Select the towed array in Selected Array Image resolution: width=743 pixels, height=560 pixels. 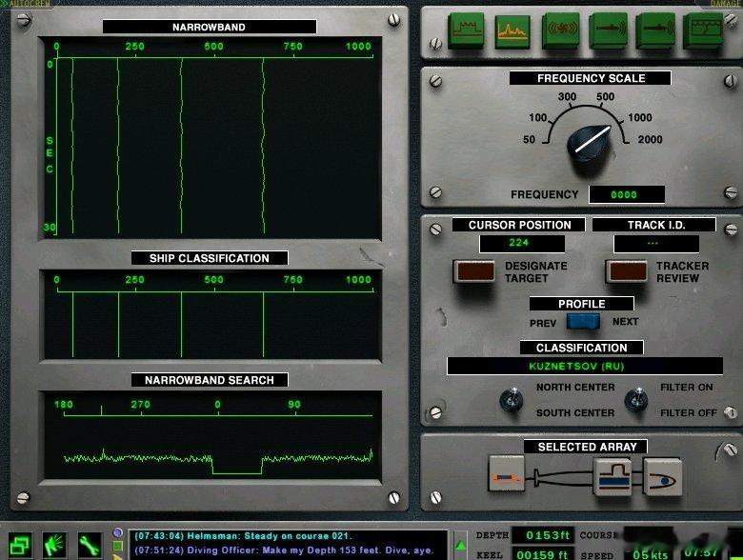pyautogui.click(x=507, y=473)
